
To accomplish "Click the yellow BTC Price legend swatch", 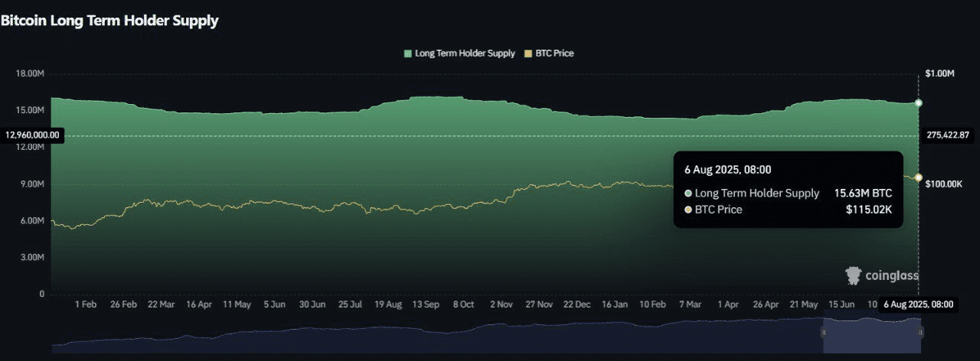I will point(528,54).
